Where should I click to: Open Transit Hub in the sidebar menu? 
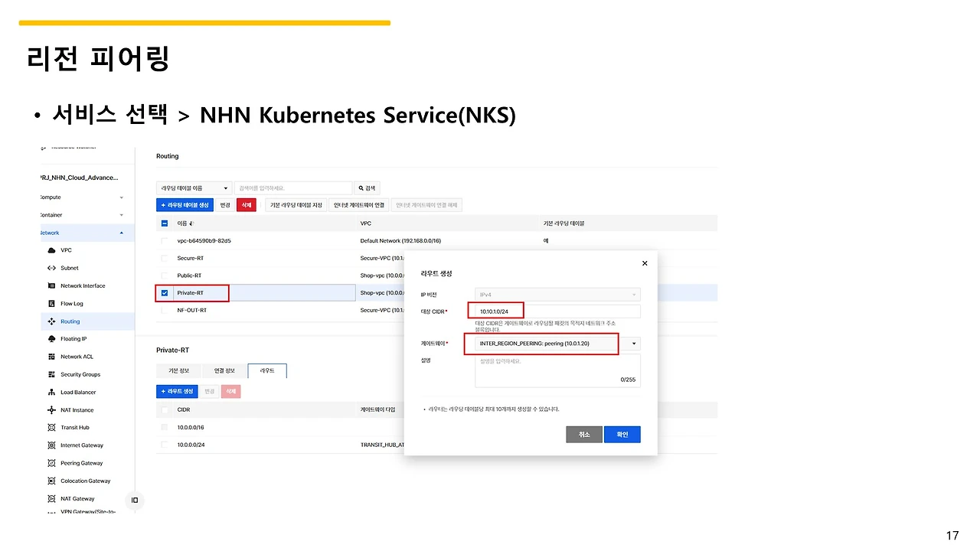75,428
